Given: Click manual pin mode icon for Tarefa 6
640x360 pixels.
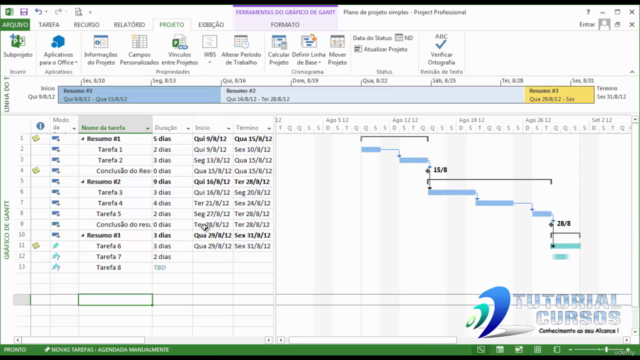Looking at the screenshot, I should (x=56, y=246).
